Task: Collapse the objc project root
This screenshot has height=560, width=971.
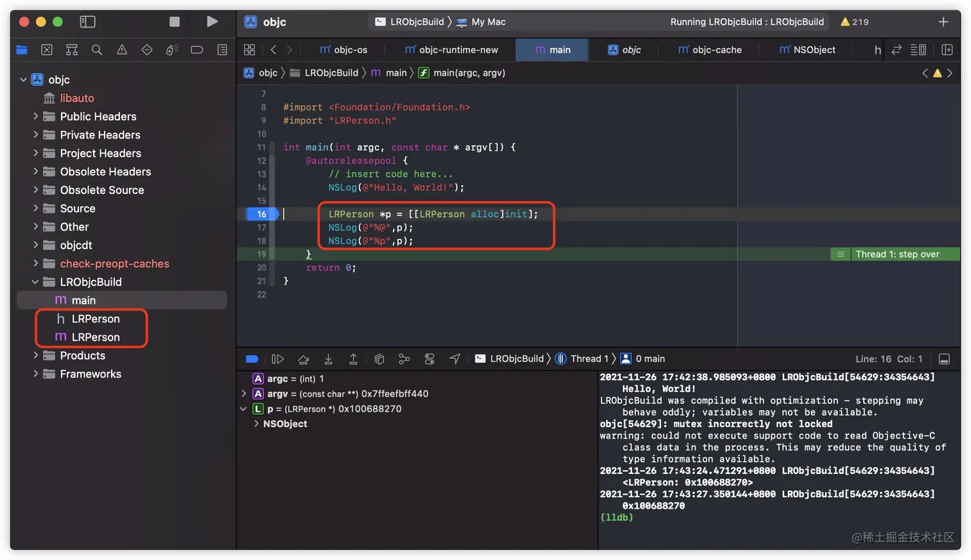Action: pos(23,80)
